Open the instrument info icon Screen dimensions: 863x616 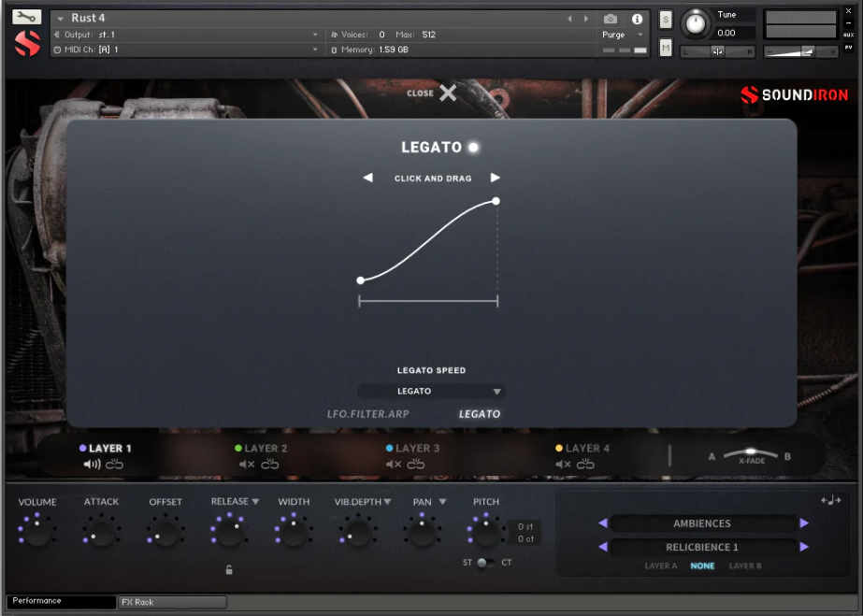click(638, 19)
